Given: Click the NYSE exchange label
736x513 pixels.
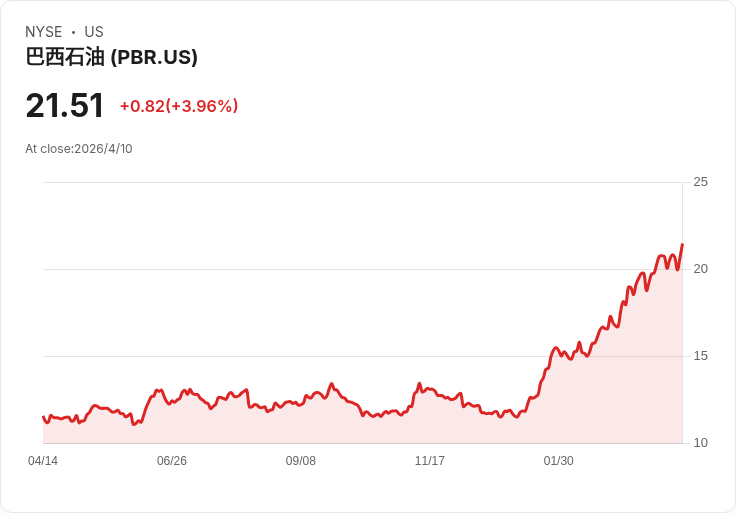Looking at the screenshot, I should tap(43, 32).
